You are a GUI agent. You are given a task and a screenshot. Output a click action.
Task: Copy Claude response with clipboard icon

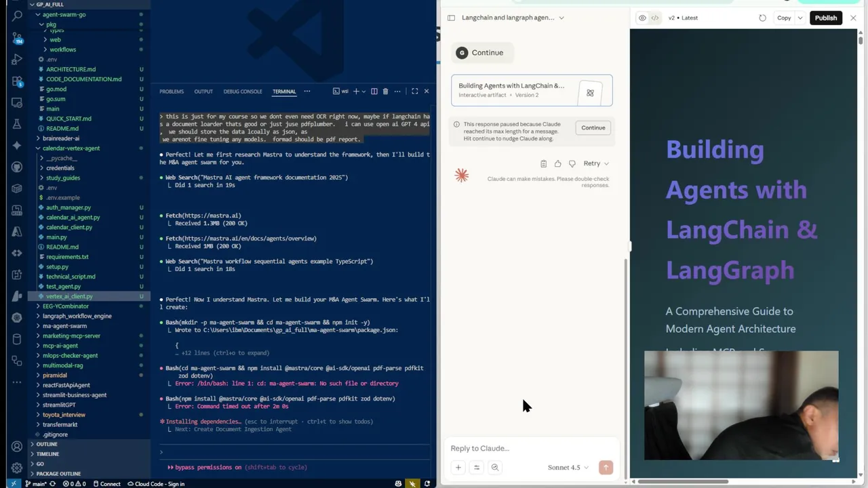coord(543,163)
